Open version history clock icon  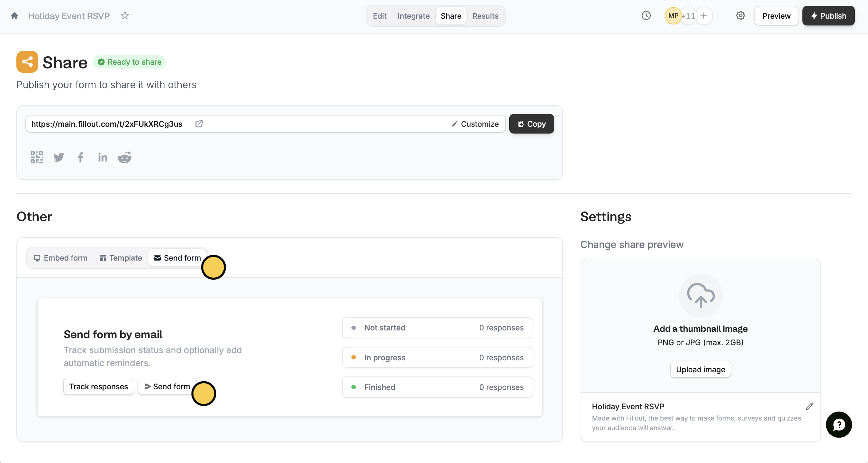pos(646,16)
